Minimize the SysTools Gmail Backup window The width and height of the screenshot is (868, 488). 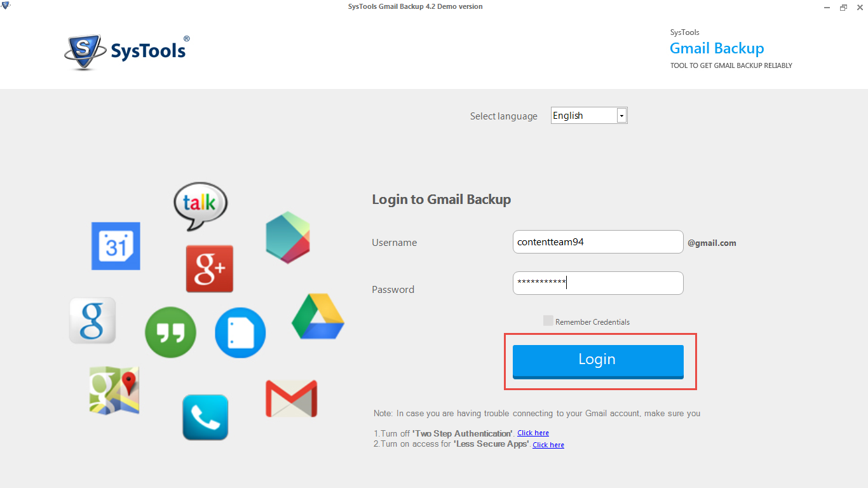(x=827, y=8)
